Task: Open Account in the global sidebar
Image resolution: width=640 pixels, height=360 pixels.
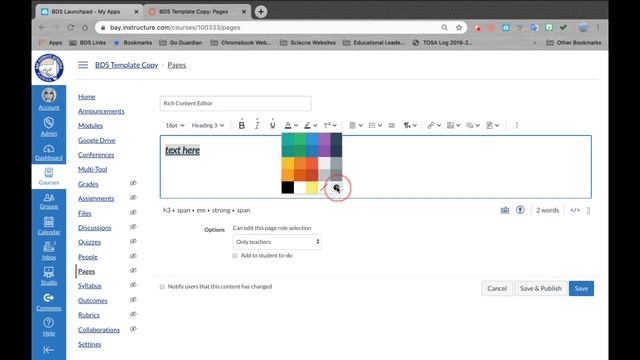Action: [49, 100]
